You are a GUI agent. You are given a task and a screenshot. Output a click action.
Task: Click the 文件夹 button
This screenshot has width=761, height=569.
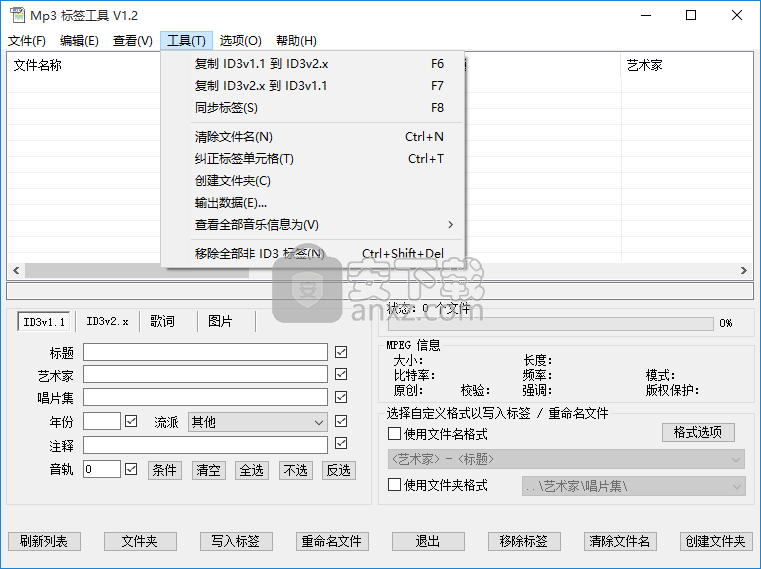(x=140, y=541)
